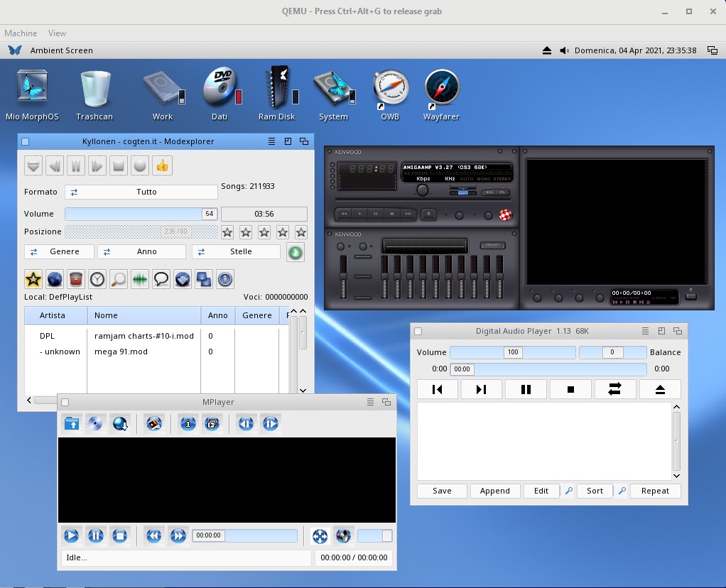Toggle shuffle arrows in Digital Audio Player
Screen dimensions: 726x588
(614, 389)
